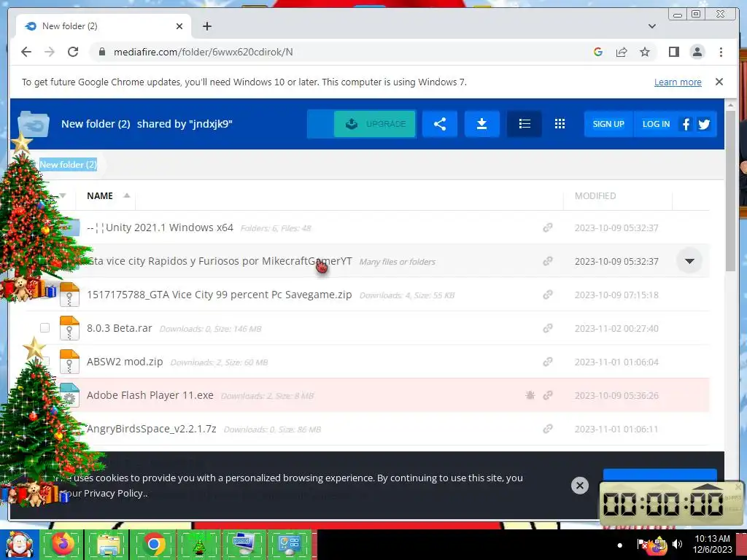This screenshot has height=560, width=747.
Task: Open the MediaFire folder logo icon
Action: click(x=34, y=124)
